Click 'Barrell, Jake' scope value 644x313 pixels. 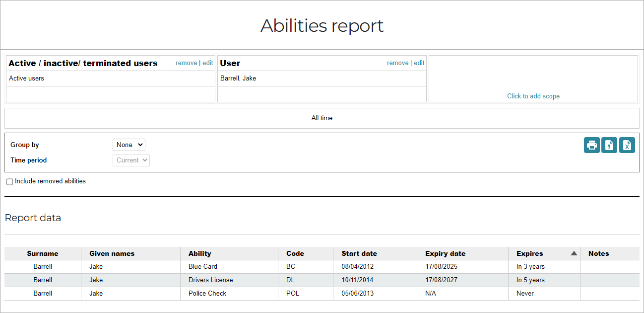pos(238,78)
